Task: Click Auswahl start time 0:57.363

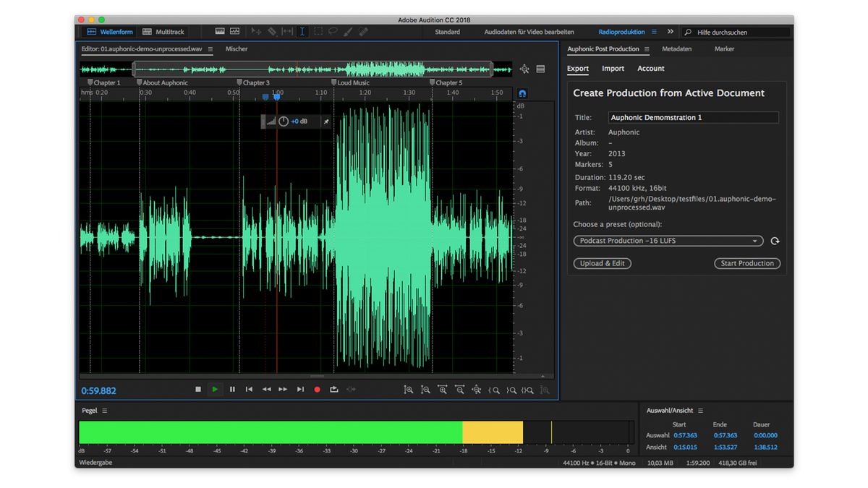Action: click(685, 435)
